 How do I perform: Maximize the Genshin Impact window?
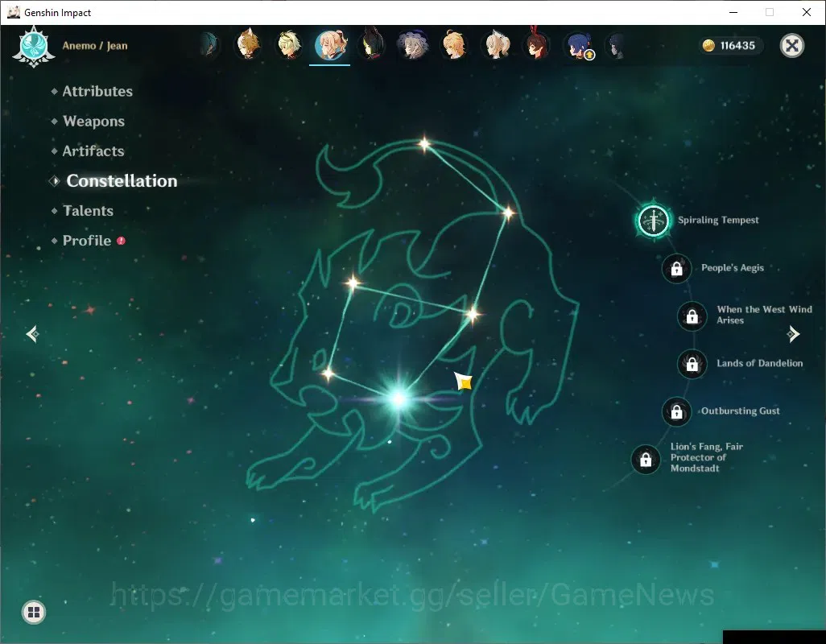[x=770, y=12]
